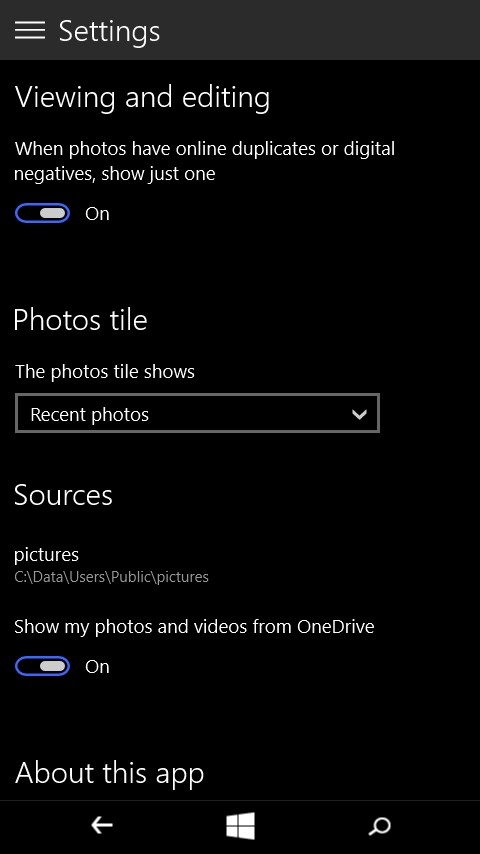Viewport: 480px width, 854px height.
Task: Tap the Windows Start logo button
Action: (x=240, y=826)
